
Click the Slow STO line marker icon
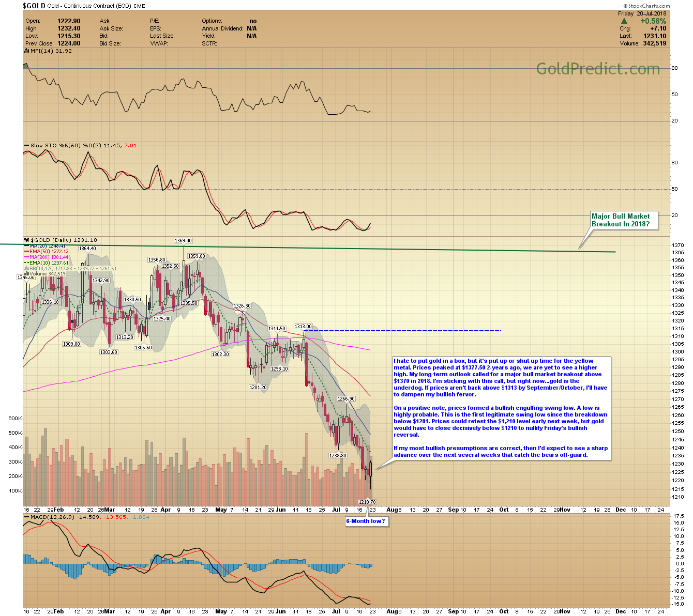[x=27, y=146]
